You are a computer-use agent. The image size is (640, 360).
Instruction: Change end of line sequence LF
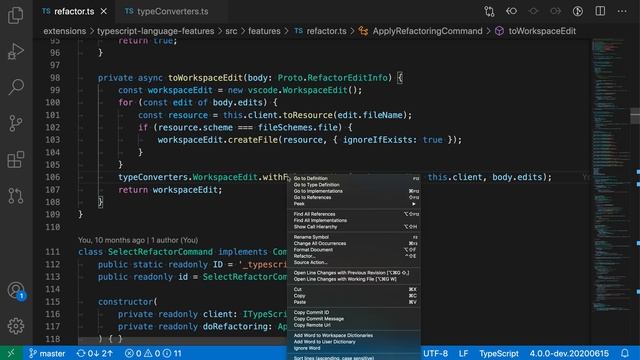463,353
